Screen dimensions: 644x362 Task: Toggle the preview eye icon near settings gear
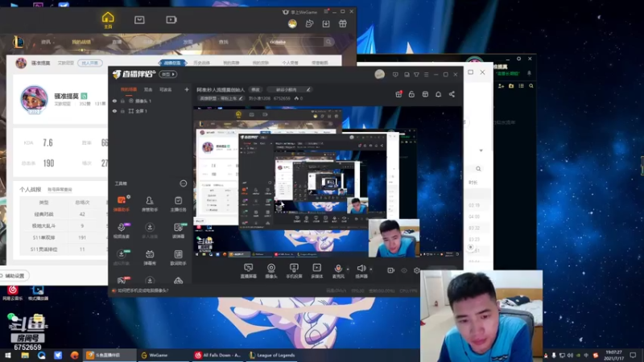tap(404, 270)
